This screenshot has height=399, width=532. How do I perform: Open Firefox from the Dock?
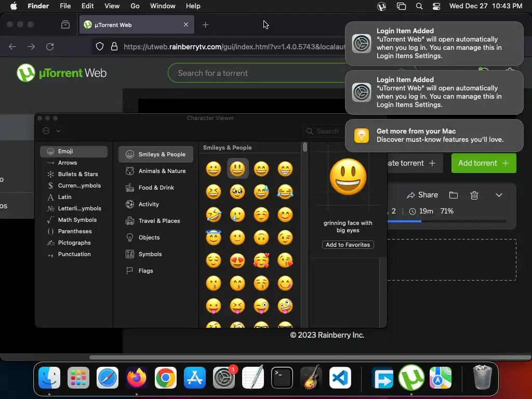pos(137,378)
